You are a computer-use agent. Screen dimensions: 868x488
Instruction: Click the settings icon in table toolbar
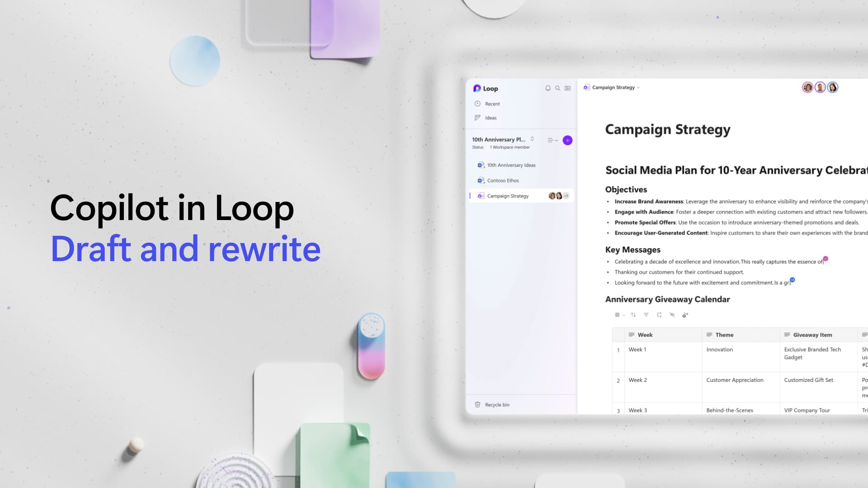click(685, 314)
